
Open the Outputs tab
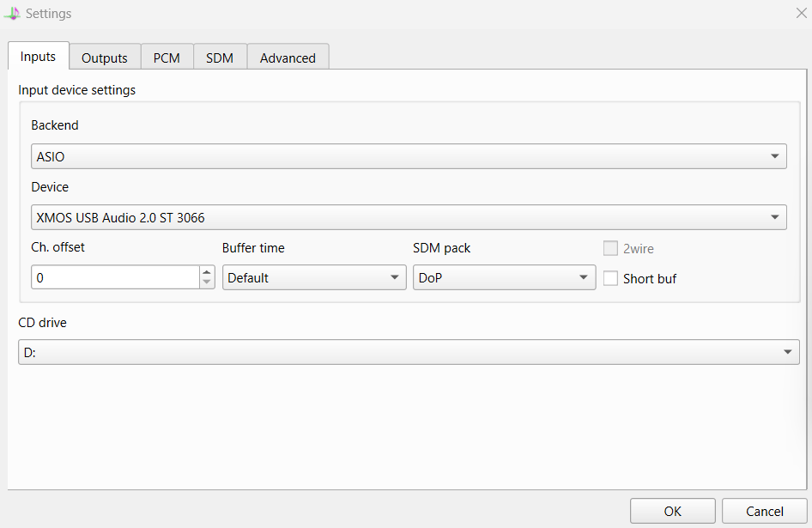[x=105, y=58]
